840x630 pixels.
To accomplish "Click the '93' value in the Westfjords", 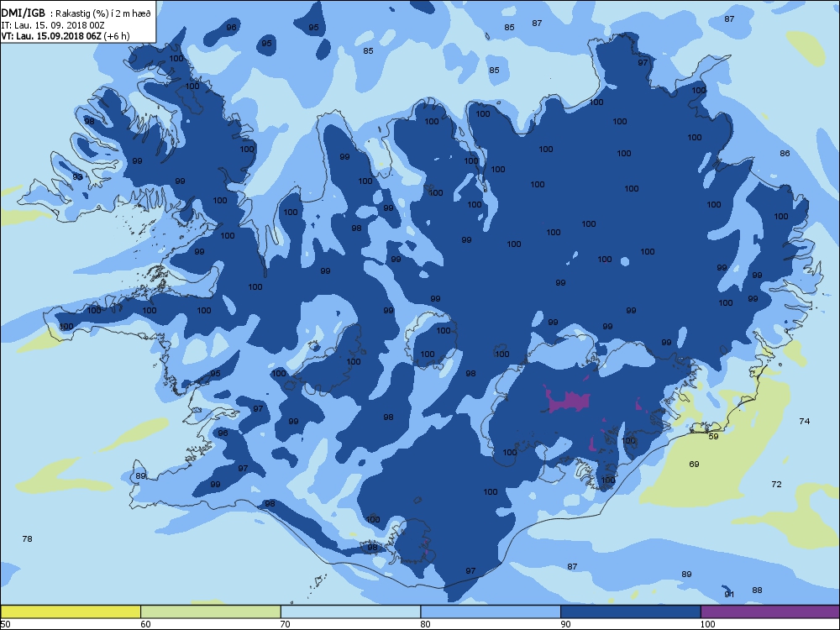I will tap(77, 176).
